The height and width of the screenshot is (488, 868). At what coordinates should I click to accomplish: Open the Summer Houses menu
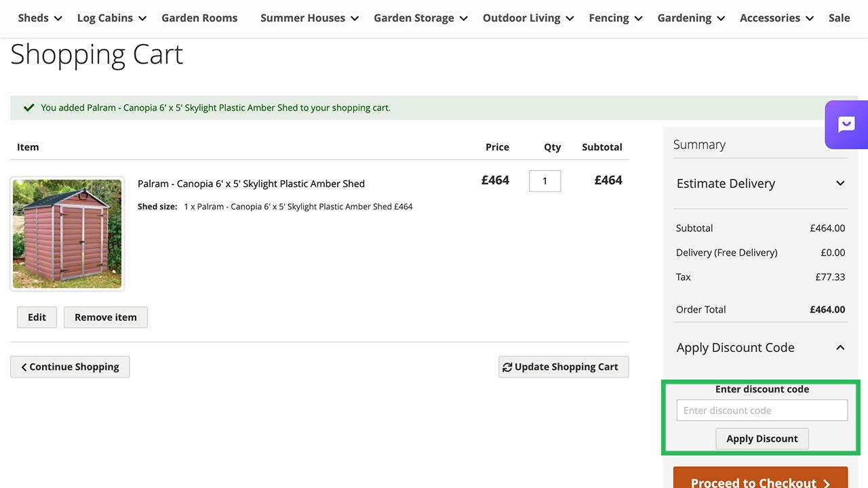pyautogui.click(x=302, y=18)
